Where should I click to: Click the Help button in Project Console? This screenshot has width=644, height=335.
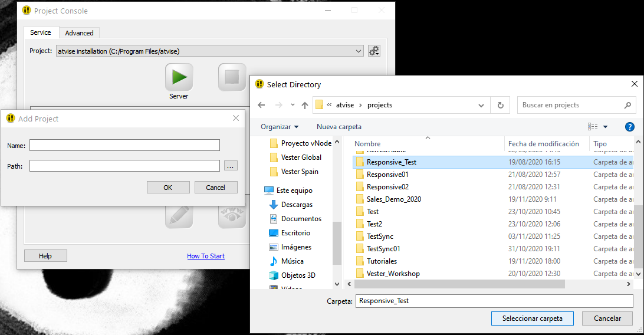point(45,256)
